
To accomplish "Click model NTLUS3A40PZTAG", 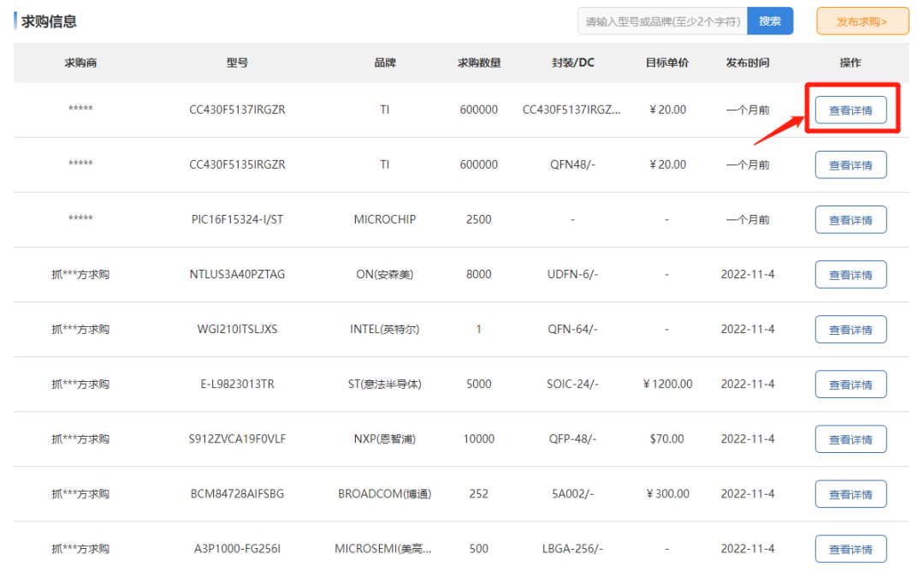I will (x=237, y=274).
